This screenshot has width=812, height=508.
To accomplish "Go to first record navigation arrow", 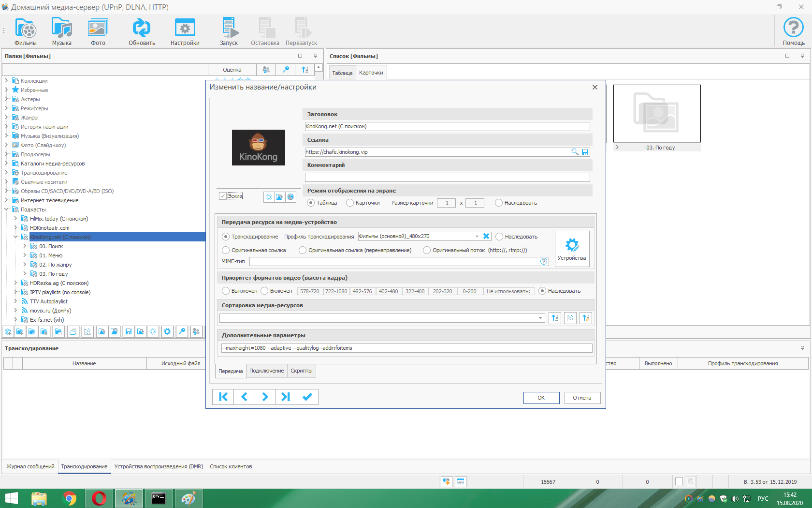I will [x=223, y=397].
